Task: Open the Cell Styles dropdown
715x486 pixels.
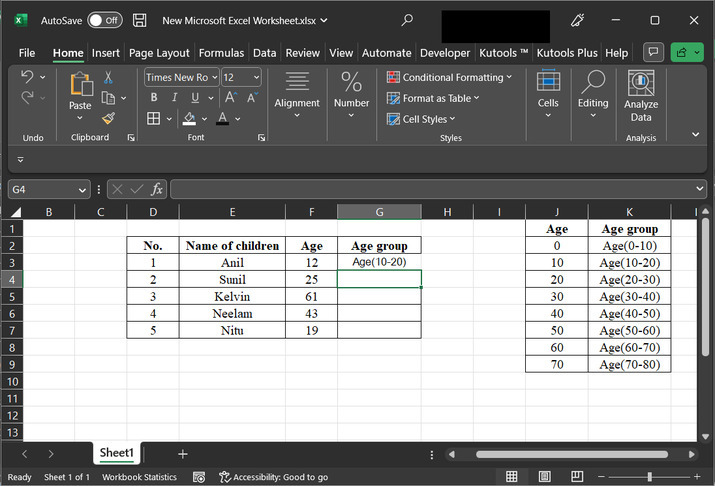Action: tap(423, 119)
